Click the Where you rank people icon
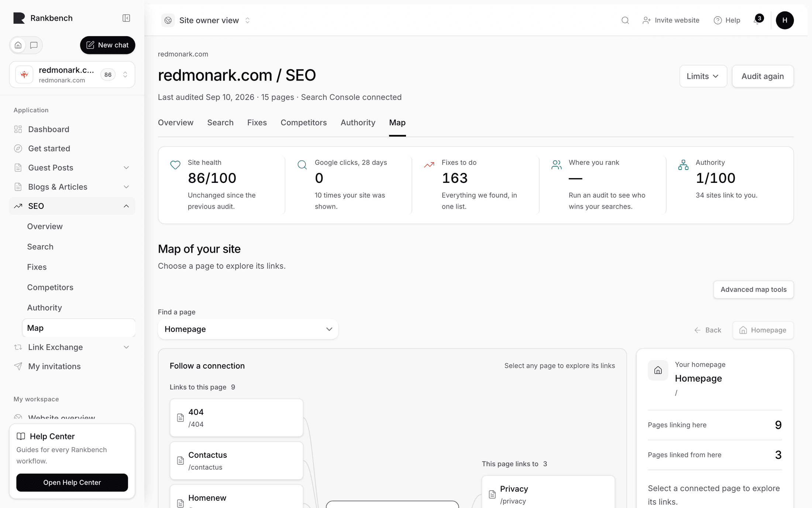 click(556, 165)
